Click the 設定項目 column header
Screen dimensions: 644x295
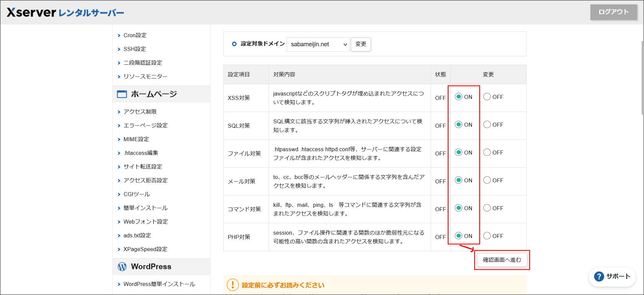point(239,74)
